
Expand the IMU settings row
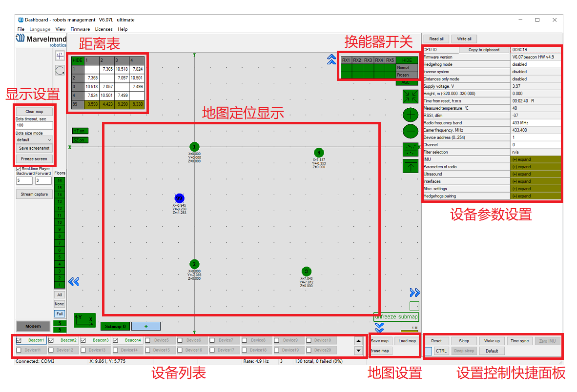535,159
